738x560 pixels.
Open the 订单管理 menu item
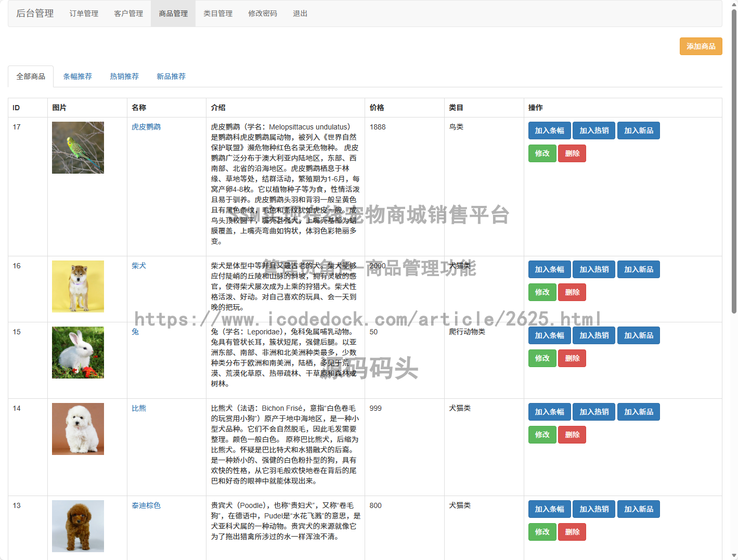click(84, 14)
